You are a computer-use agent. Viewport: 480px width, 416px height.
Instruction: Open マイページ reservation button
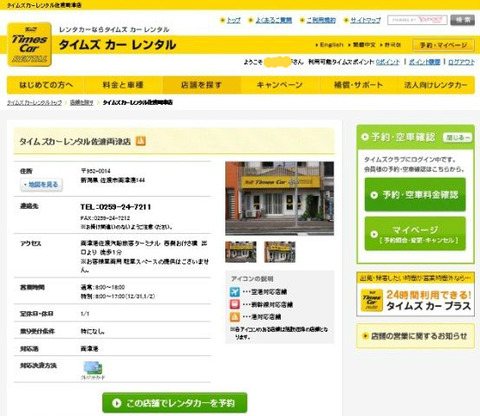415,234
